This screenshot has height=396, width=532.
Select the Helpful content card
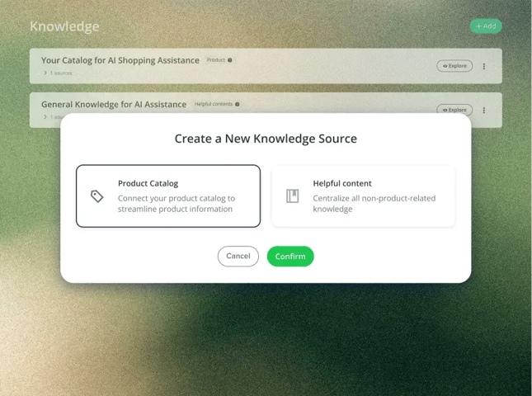click(363, 196)
